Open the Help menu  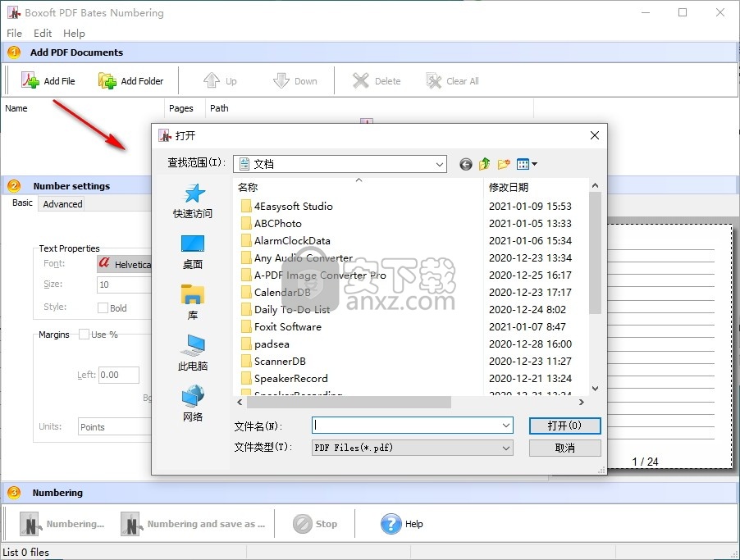(74, 33)
